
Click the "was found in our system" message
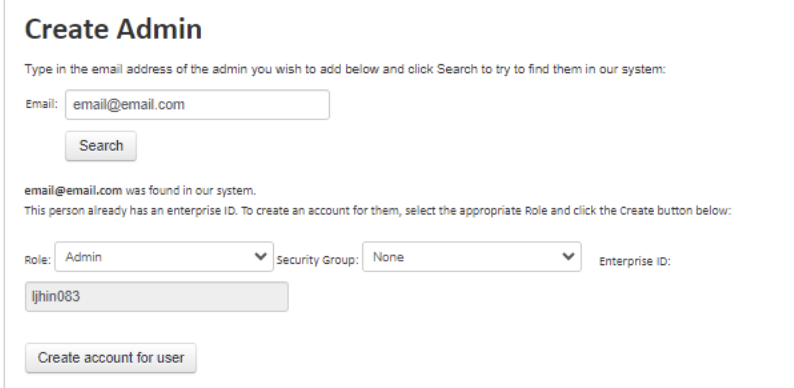coord(190,191)
